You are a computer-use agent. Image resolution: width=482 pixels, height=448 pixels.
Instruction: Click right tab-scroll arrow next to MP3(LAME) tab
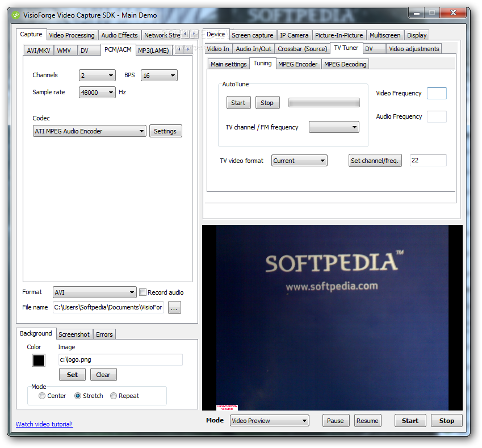pos(188,49)
